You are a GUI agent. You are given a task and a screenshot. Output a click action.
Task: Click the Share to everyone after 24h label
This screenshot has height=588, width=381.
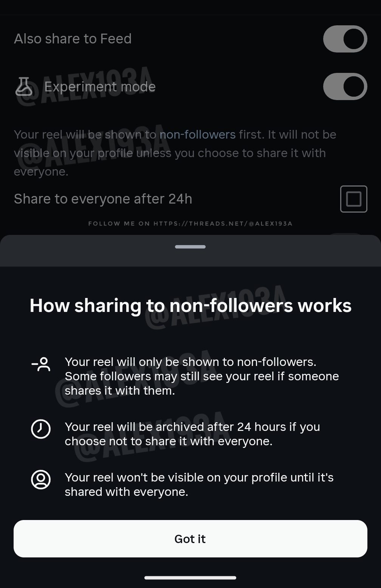pos(103,199)
